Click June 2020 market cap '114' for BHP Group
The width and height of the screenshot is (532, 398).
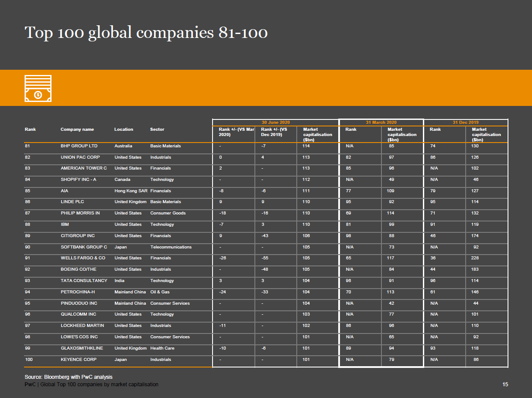point(306,146)
